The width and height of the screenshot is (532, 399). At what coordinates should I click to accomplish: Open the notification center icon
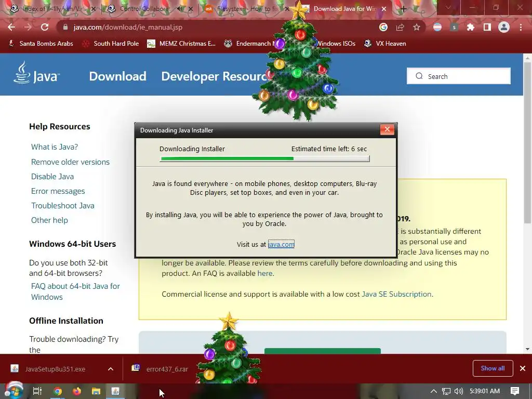[x=515, y=391]
